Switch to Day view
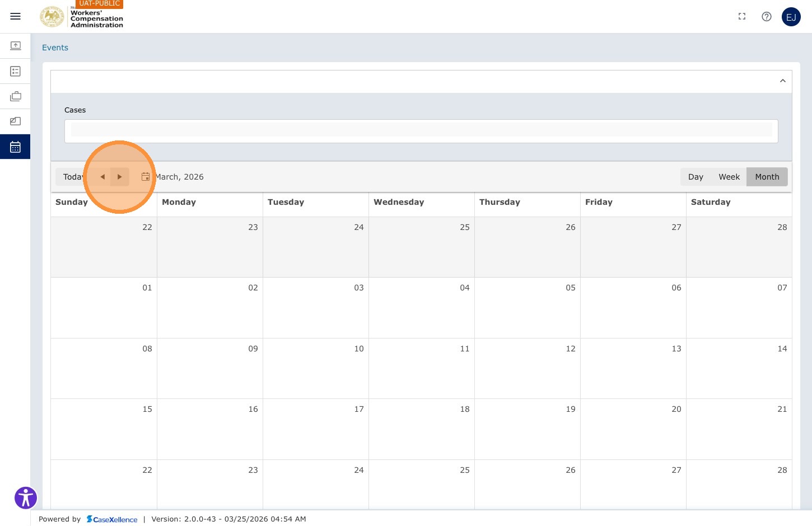 click(x=696, y=177)
